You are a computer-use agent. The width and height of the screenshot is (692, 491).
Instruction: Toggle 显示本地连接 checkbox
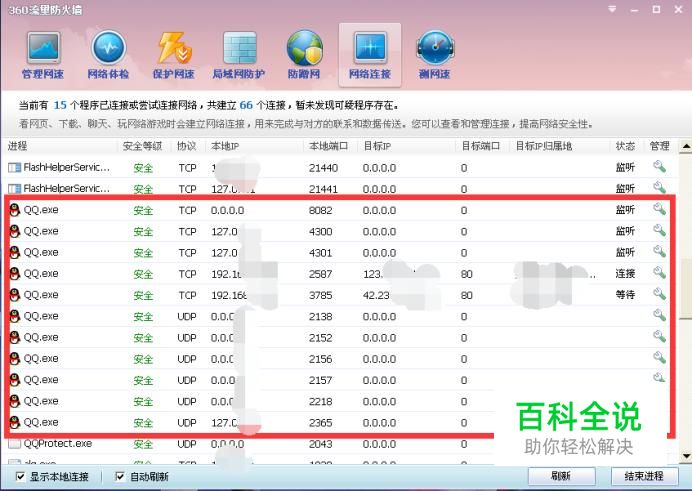(x=20, y=476)
